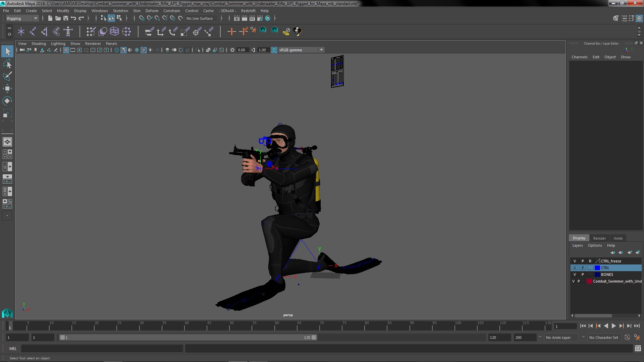Viewport: 644px width, 362px height.
Task: Click the Undo arrow icon
Action: (73, 18)
